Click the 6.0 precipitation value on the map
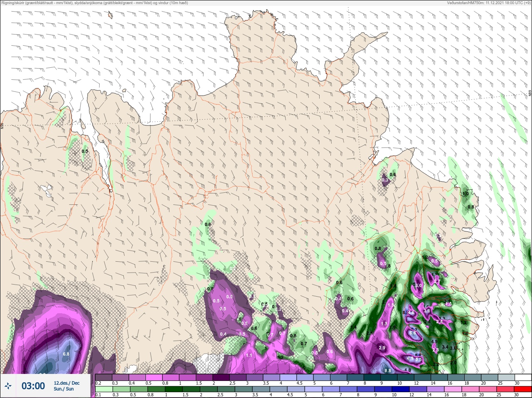 click(x=408, y=370)
